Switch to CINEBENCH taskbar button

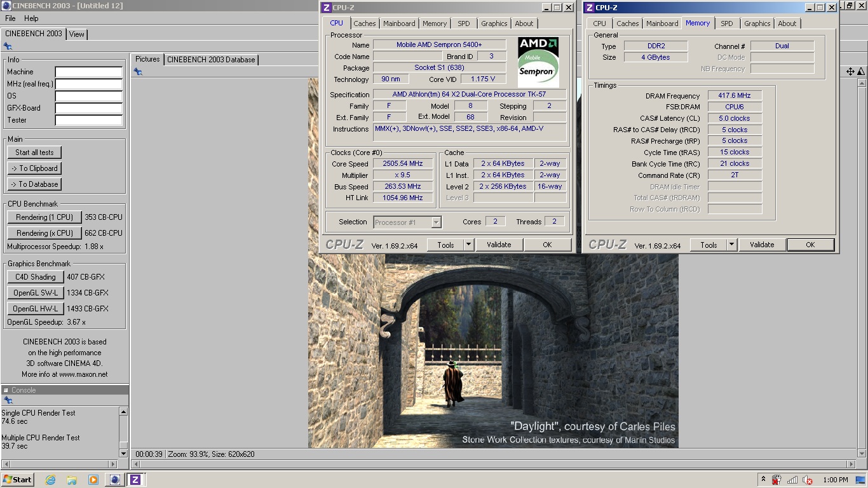pyautogui.click(x=115, y=480)
